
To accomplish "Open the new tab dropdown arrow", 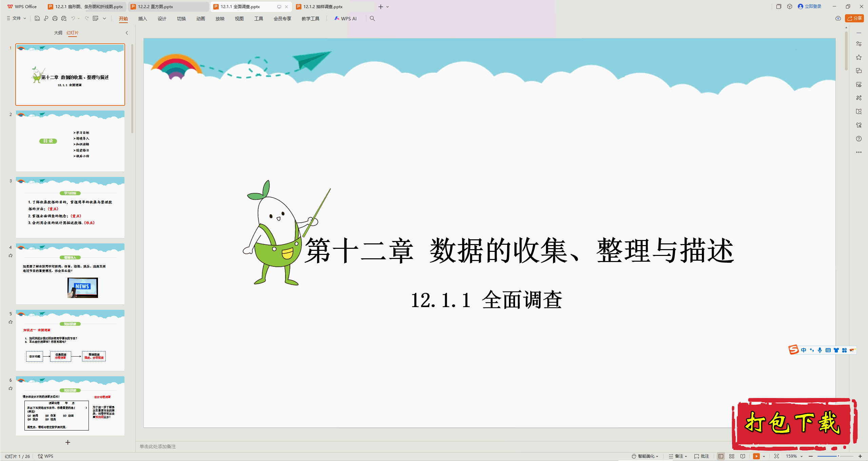I will click(x=388, y=7).
